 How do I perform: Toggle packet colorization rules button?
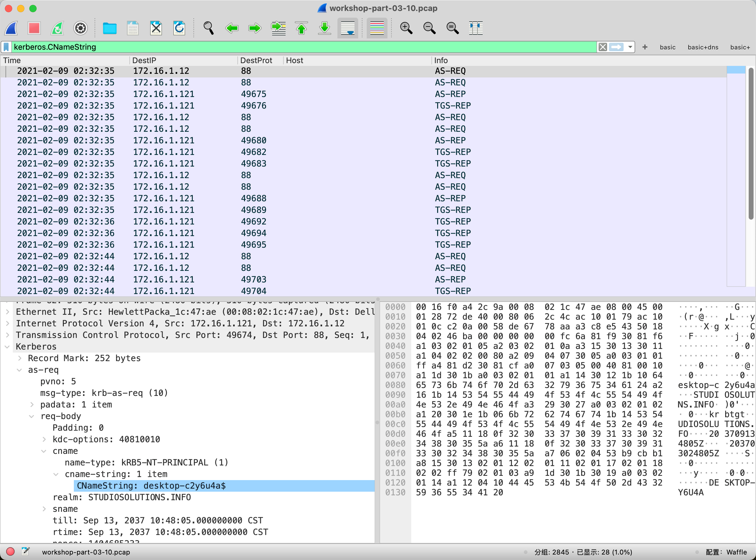[377, 28]
